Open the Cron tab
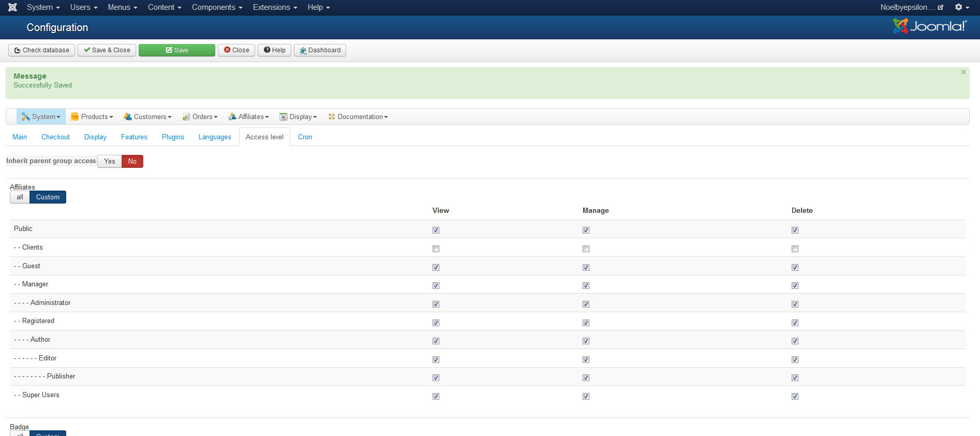The image size is (980, 436). tap(305, 137)
